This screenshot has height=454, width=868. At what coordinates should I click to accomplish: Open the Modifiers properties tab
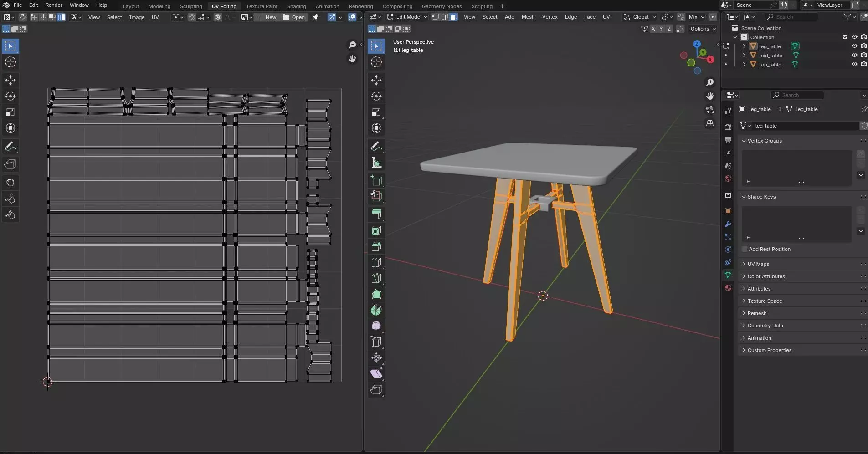728,224
